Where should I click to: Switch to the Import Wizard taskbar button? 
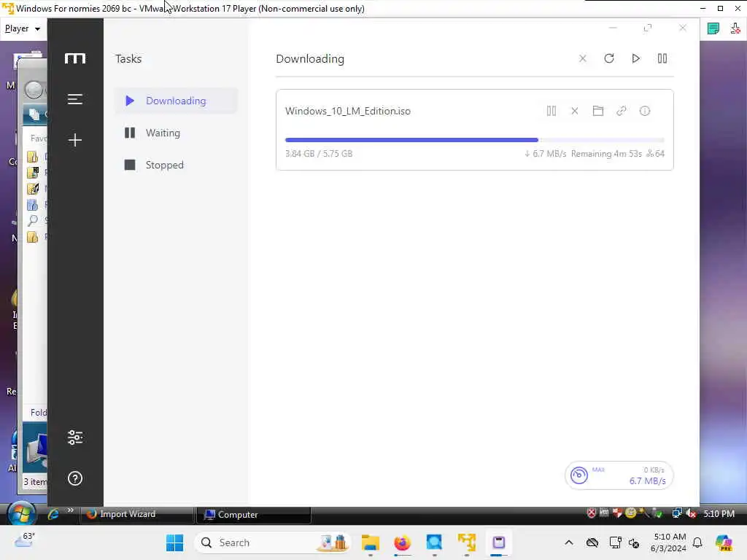tap(137, 514)
